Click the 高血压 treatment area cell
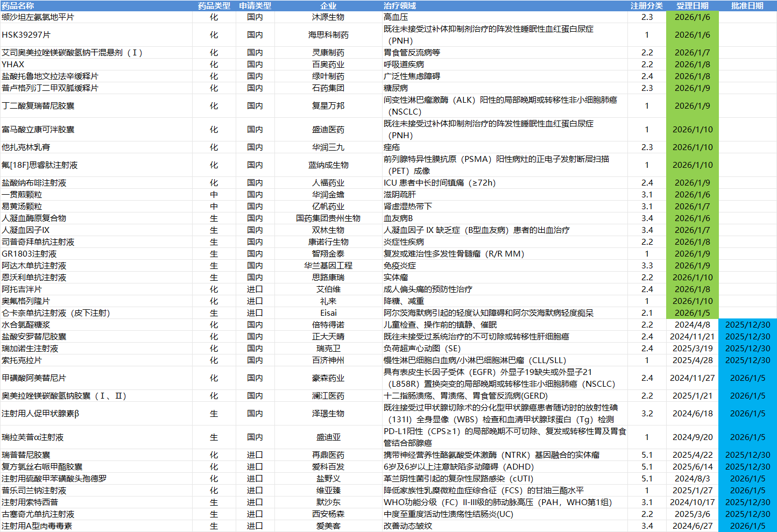Screen dimensions: 777x532 pos(395,17)
